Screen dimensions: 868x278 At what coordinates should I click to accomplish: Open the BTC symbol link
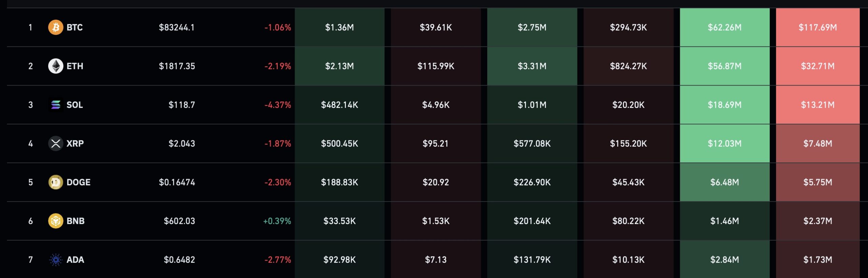tap(75, 27)
